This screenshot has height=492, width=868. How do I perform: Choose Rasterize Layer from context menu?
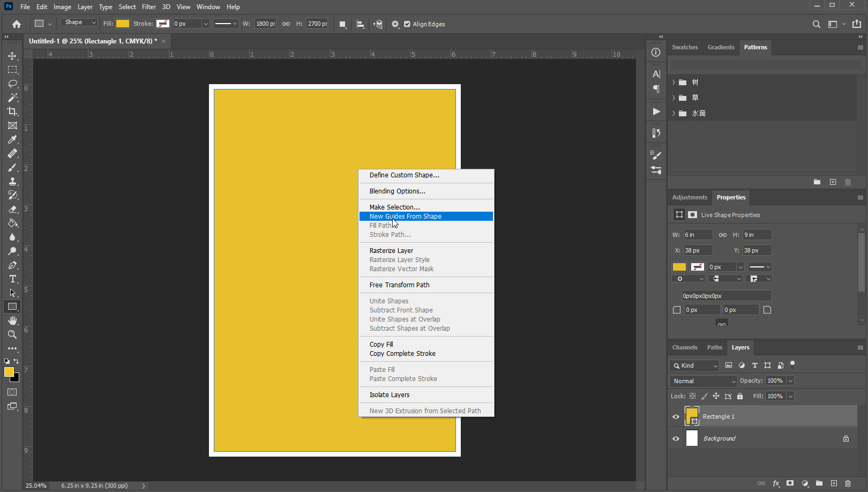(426, 251)
